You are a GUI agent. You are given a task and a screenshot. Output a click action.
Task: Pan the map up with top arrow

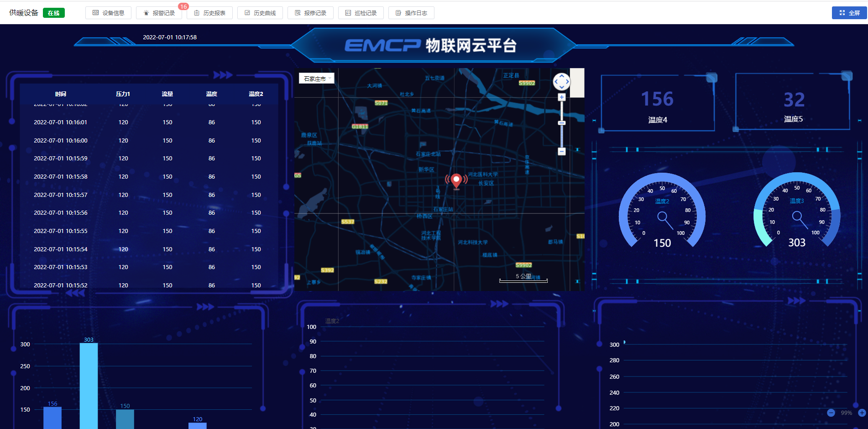pos(562,76)
